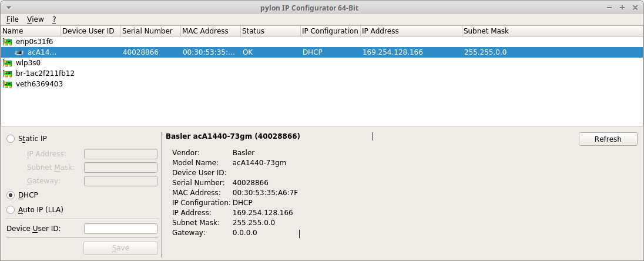This screenshot has width=644, height=261.
Task: Select the br-1ac2f211fb12 interface row
Action: [322, 73]
